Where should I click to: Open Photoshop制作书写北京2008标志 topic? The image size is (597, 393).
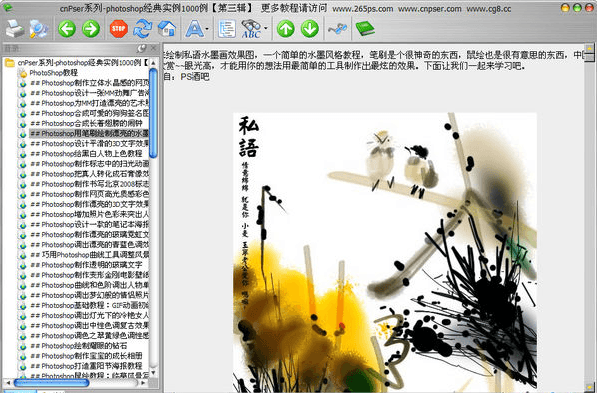click(x=89, y=184)
